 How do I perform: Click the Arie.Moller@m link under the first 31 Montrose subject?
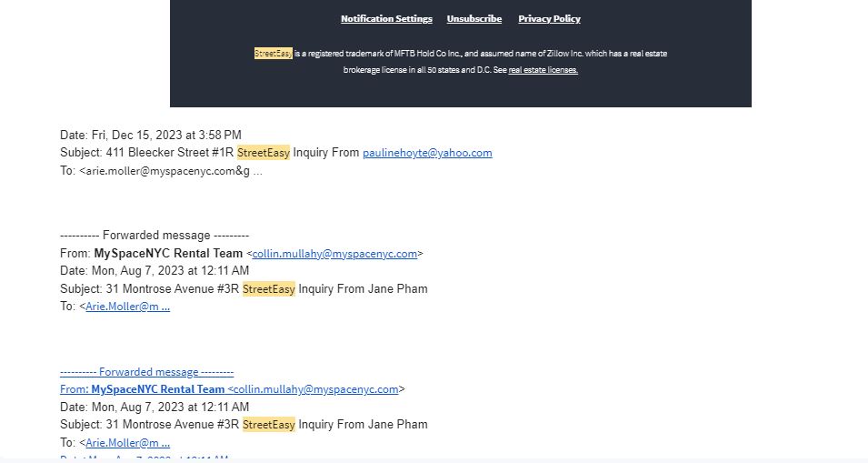128,307
